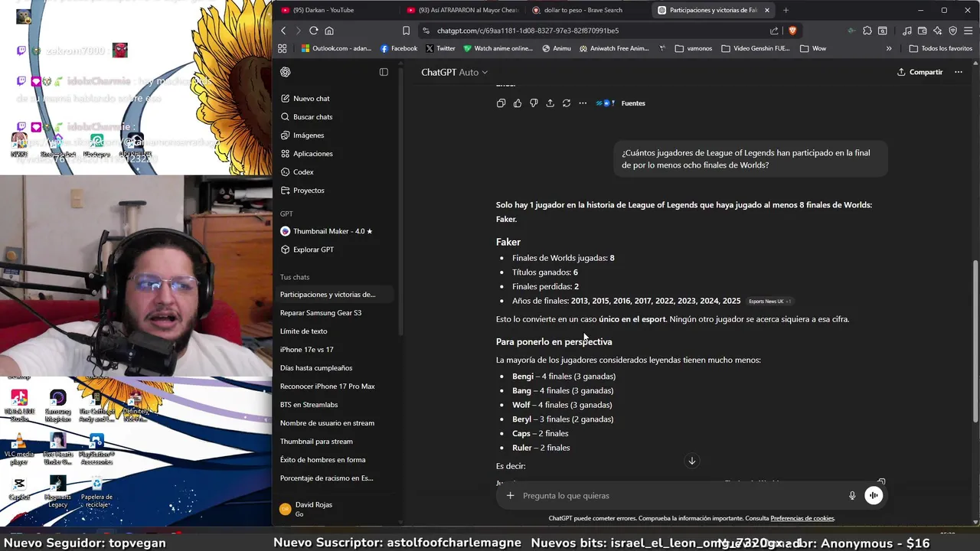The height and width of the screenshot is (551, 980).
Task: Click the scroll-to-bottom arrow button
Action: 691,461
